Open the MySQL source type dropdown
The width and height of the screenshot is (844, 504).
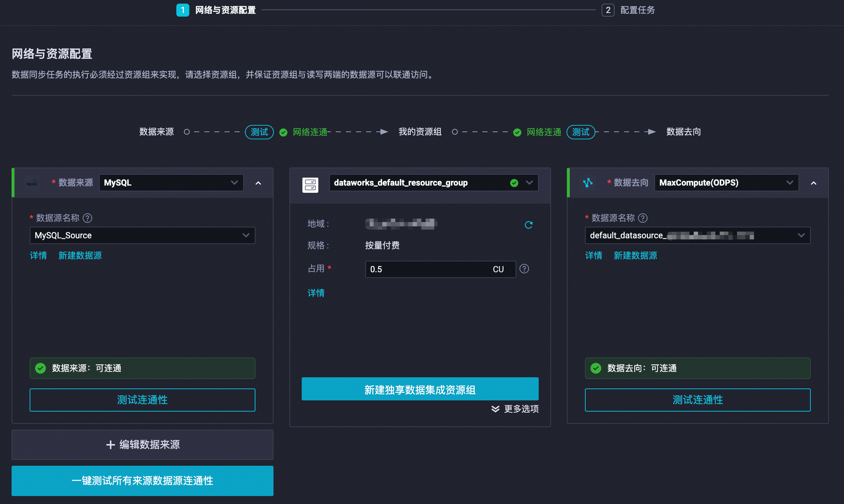click(171, 183)
